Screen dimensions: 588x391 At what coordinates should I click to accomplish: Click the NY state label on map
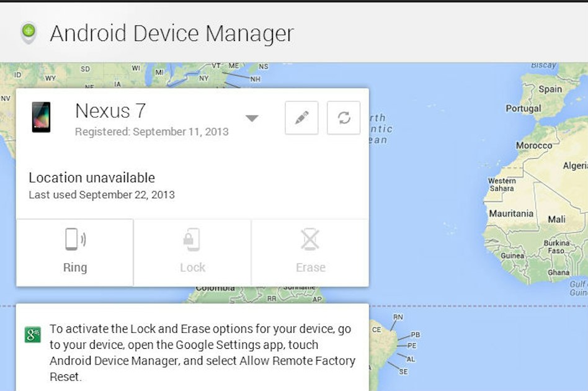click(203, 78)
